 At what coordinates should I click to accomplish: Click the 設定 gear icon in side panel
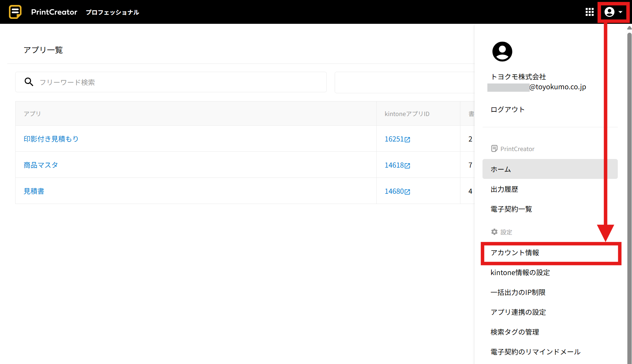click(x=494, y=232)
